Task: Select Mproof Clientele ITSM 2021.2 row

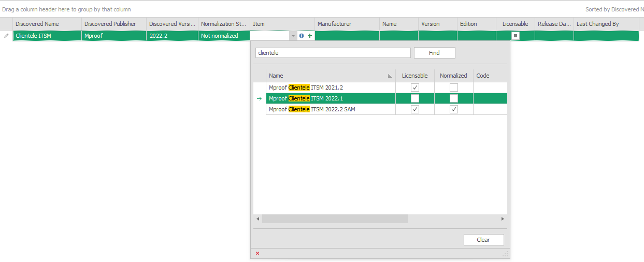Action: pos(387,88)
